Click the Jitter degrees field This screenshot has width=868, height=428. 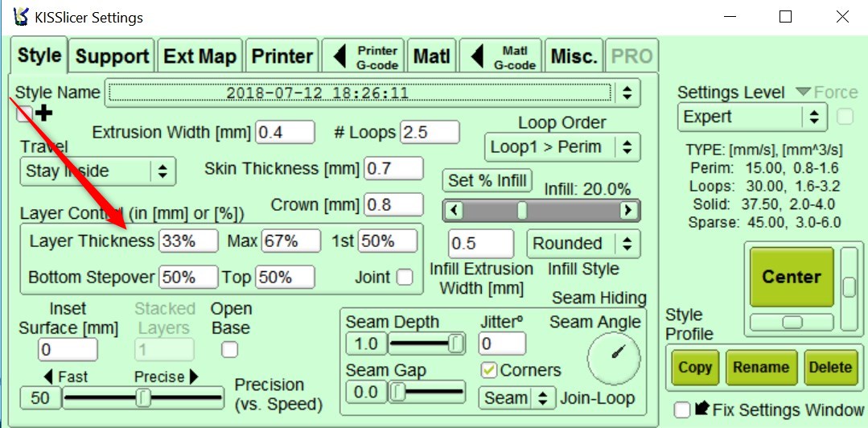(x=502, y=344)
